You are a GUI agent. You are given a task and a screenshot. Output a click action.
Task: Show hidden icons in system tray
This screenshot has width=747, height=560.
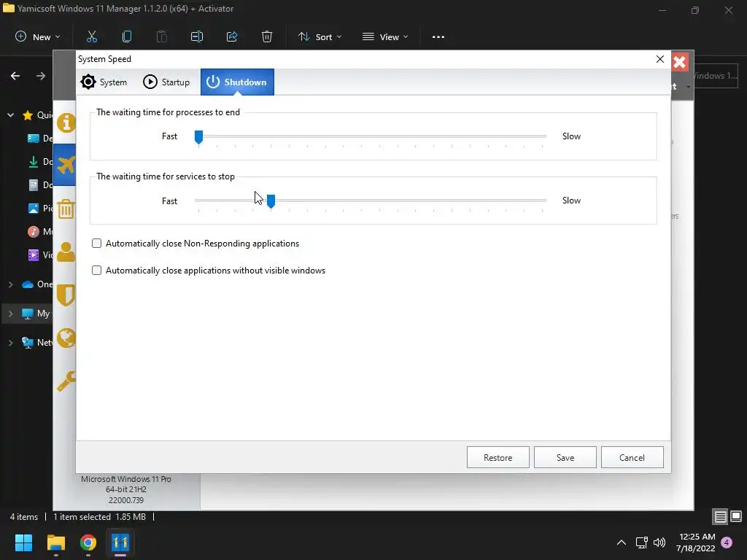(x=622, y=542)
